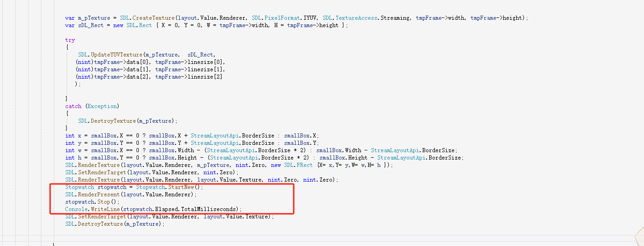Click the Exception type in catch clause

pyautogui.click(x=102, y=106)
